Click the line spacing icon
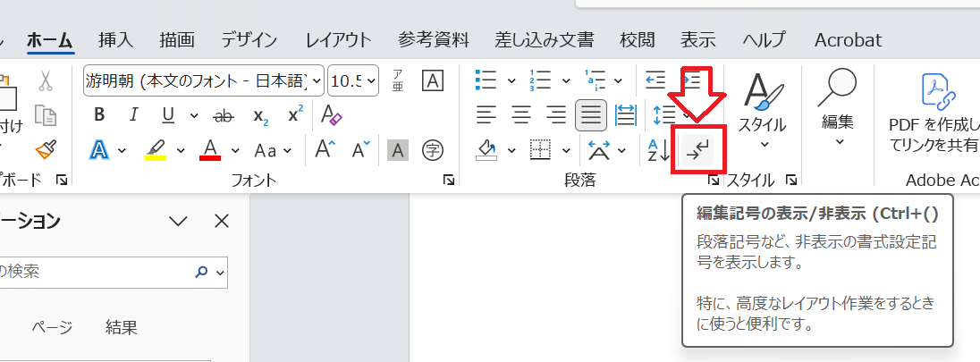 tap(663, 115)
